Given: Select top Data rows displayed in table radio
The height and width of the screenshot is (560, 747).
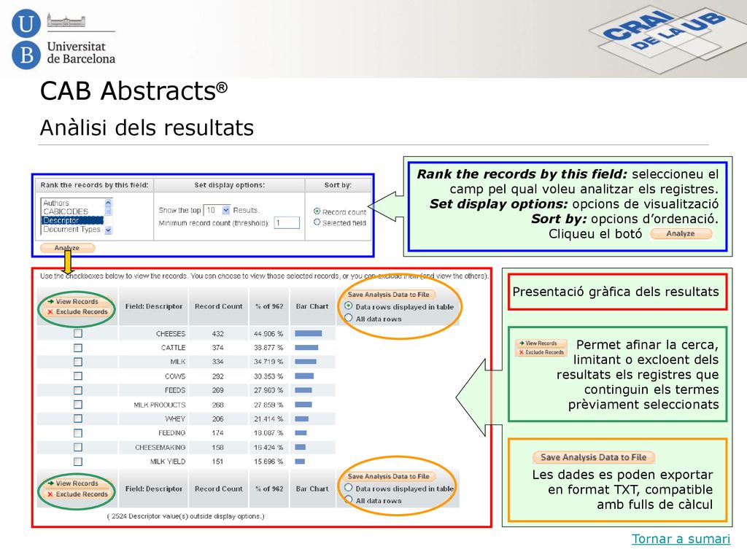Looking at the screenshot, I should pos(348,306).
